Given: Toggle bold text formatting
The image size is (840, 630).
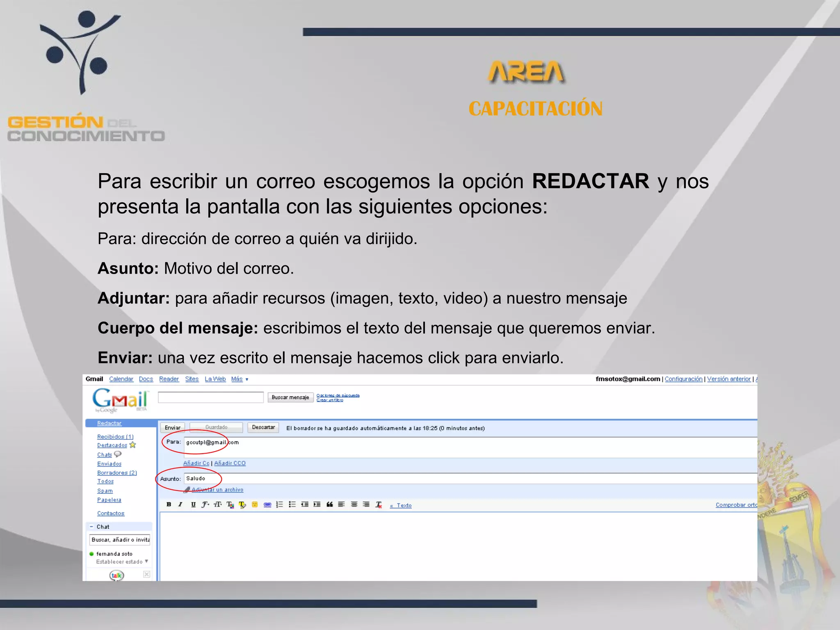Looking at the screenshot, I should tap(169, 504).
